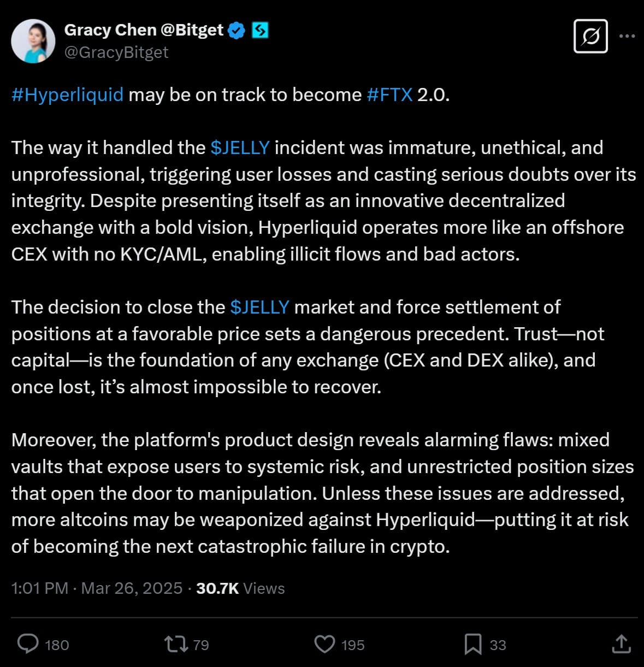The height and width of the screenshot is (667, 644).
Task: Click the share upload icon
Action: pos(621,644)
